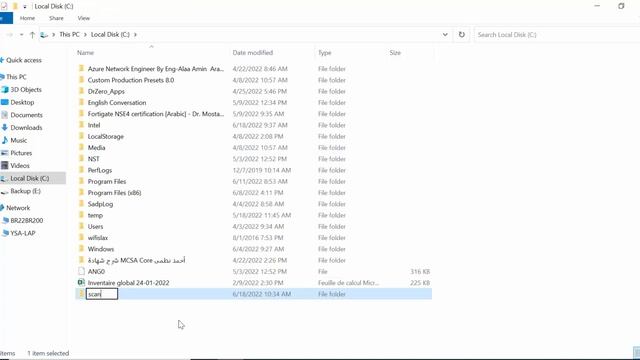The width and height of the screenshot is (640, 360).
Task: Select Network in the navigation pane
Action: [18, 208]
